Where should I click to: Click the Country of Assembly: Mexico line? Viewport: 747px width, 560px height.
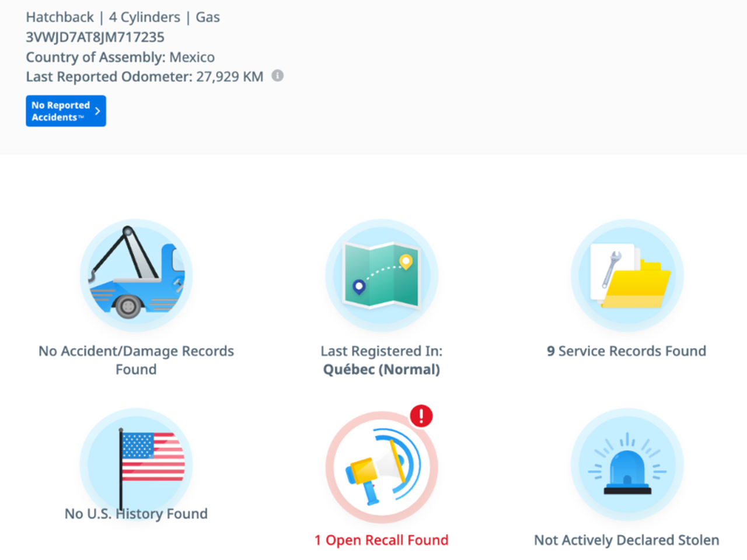(x=120, y=57)
